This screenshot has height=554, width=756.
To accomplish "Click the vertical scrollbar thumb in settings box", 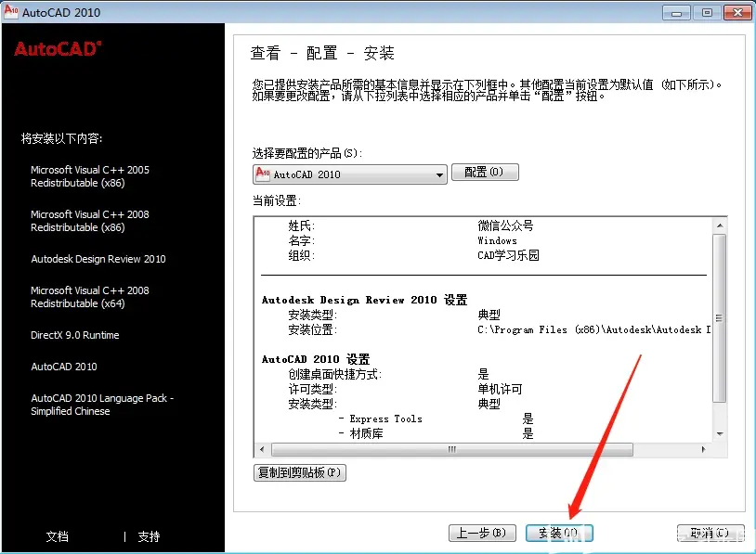I will (720, 318).
